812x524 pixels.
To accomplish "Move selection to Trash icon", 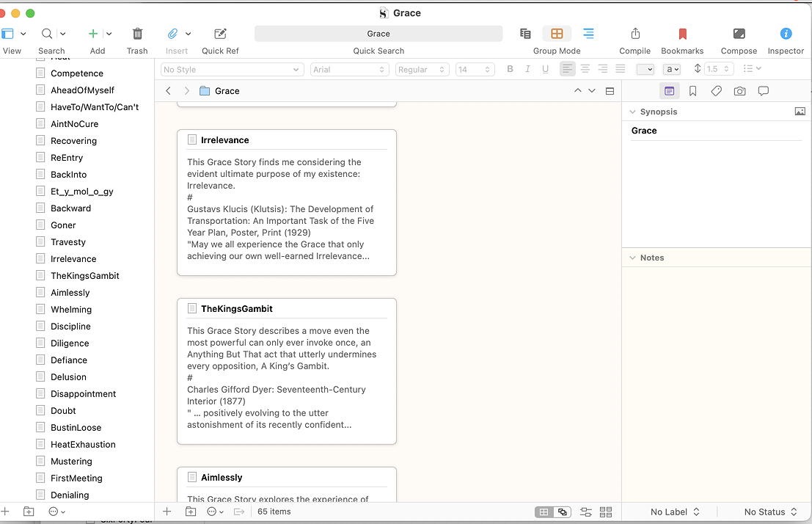I will [137, 34].
